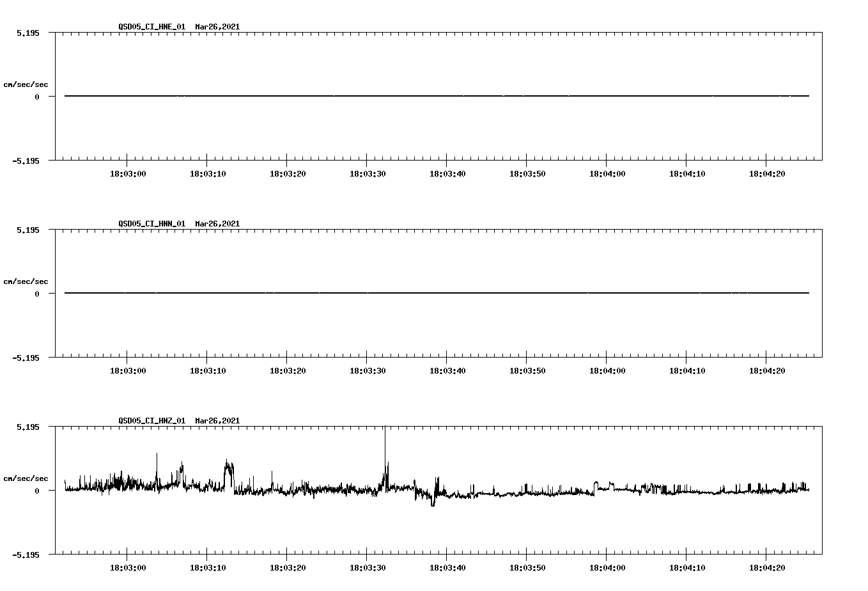868x591 pixels.
Task: Click the flatline trace of the HNN channel
Action: point(384,294)
